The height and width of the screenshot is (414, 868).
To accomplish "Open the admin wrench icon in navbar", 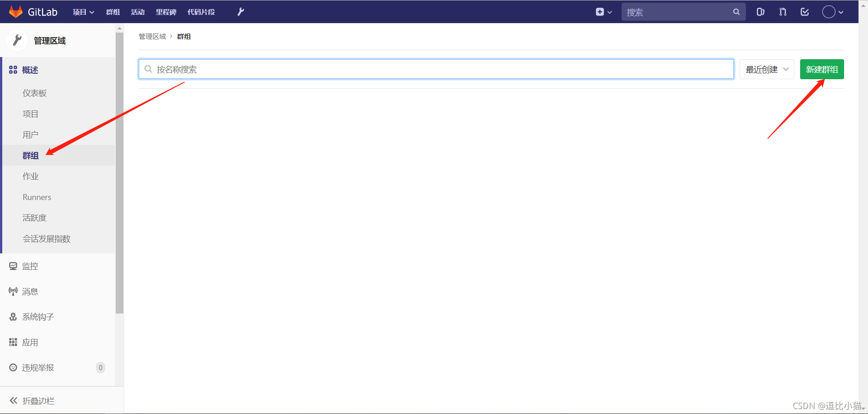I will [241, 12].
